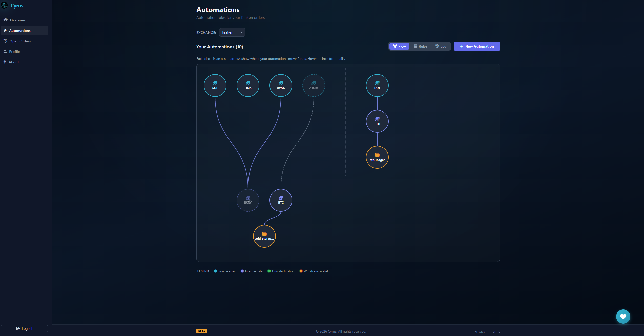
Task: Select the SOL asset node
Action: point(215,85)
